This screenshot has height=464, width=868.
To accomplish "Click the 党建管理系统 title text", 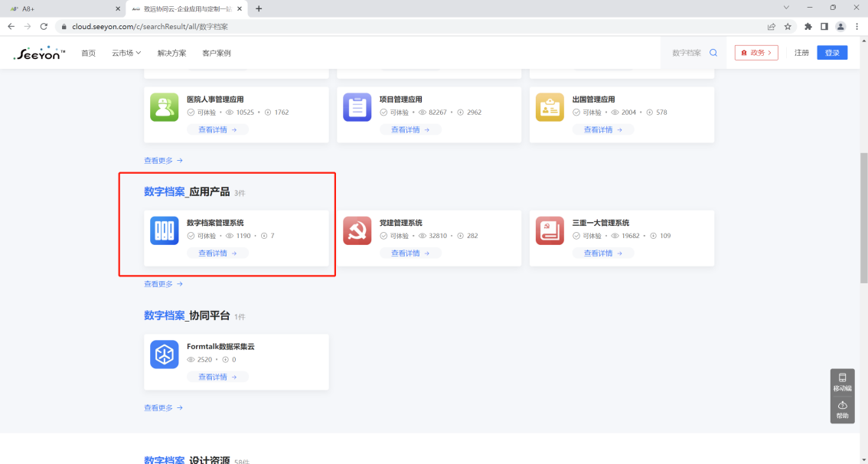I will (x=401, y=223).
